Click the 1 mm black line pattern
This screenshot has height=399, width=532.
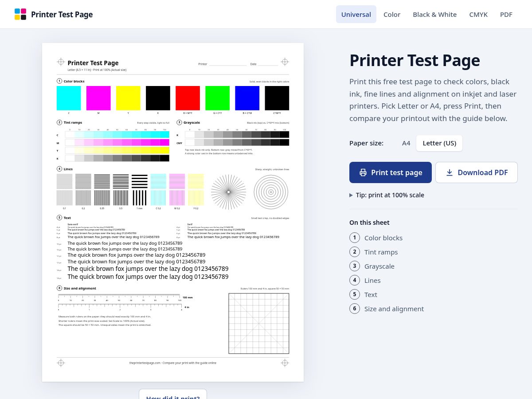coord(140,190)
